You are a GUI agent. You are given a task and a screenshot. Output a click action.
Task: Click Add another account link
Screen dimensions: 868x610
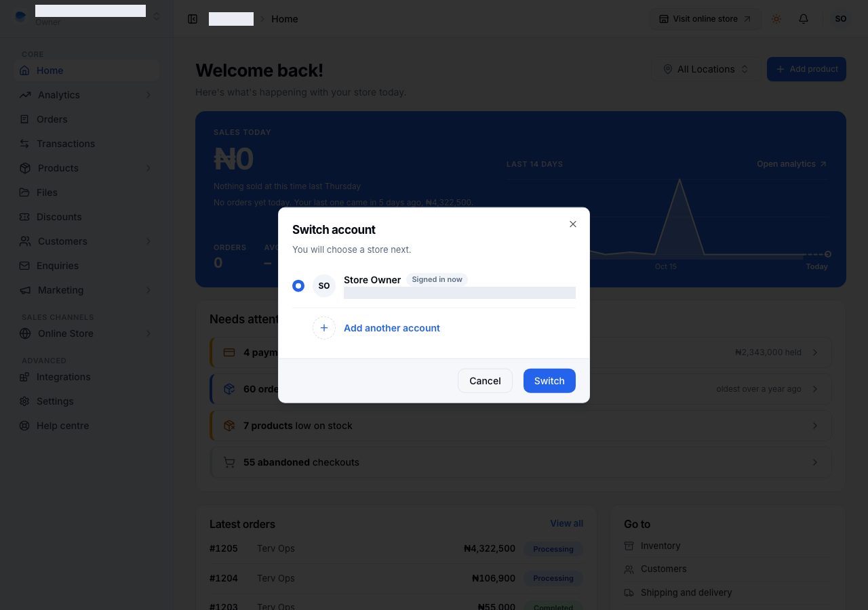[x=392, y=328]
